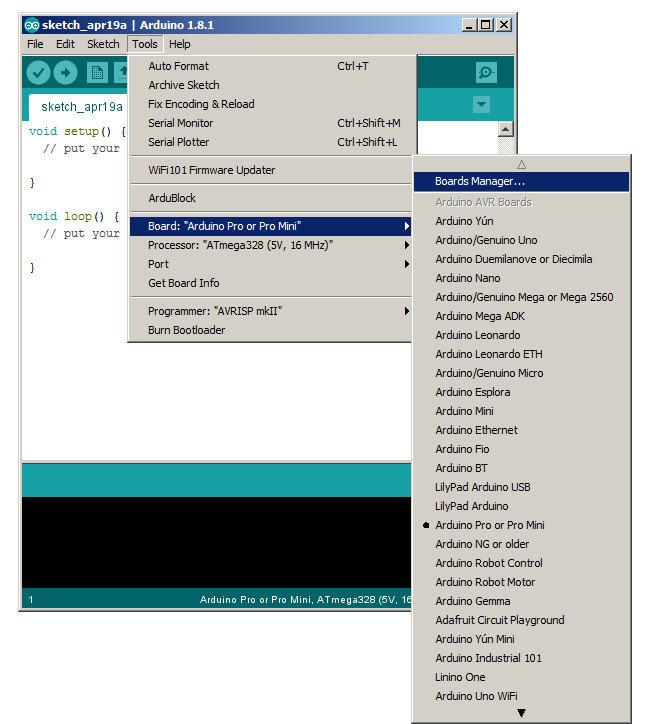The image size is (647, 724).
Task: Click the New sketch toolbar icon
Action: 97,72
